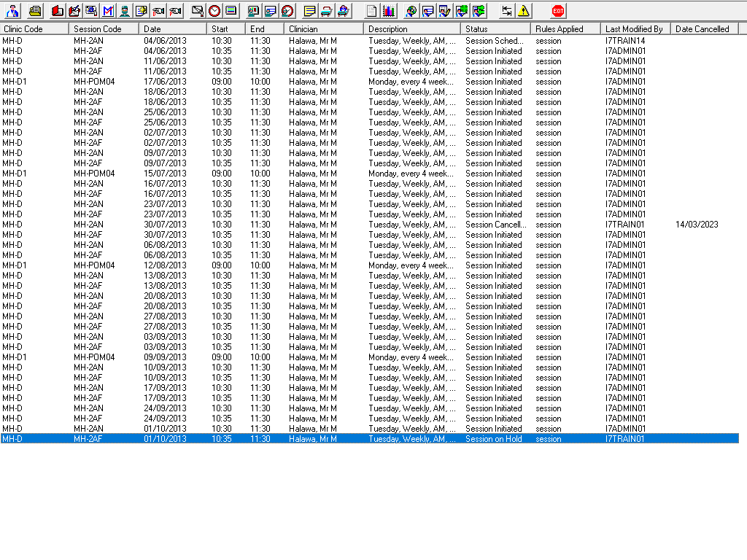Click the patient in bed icon
Image resolution: width=747 pixels, height=560 pixels.
pos(343,10)
